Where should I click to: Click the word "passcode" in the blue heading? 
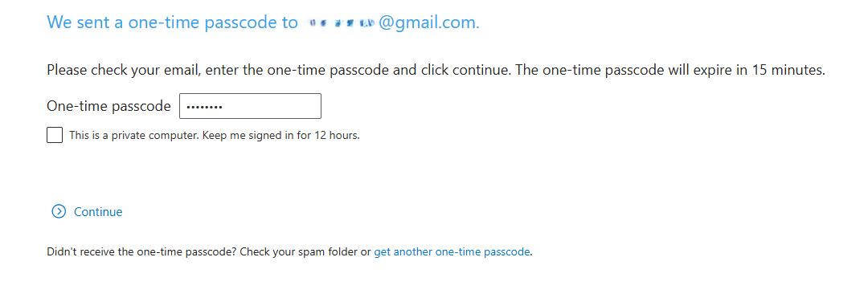point(240,22)
